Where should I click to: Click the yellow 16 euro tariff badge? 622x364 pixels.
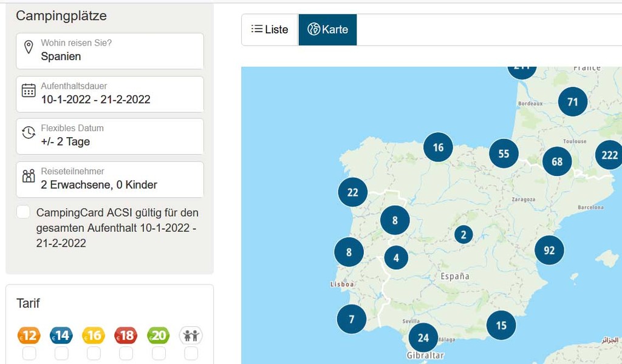coord(94,335)
